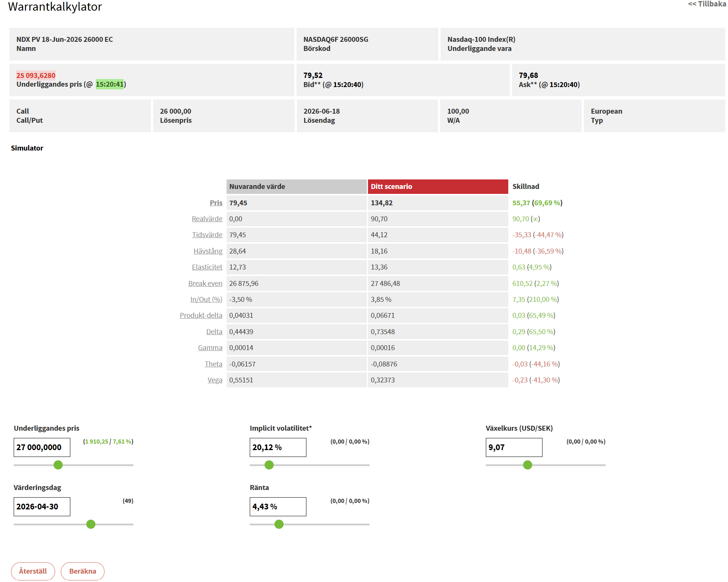Click the Värderingsdag slider handle
Image resolution: width=728 pixels, height=582 pixels.
[91, 524]
